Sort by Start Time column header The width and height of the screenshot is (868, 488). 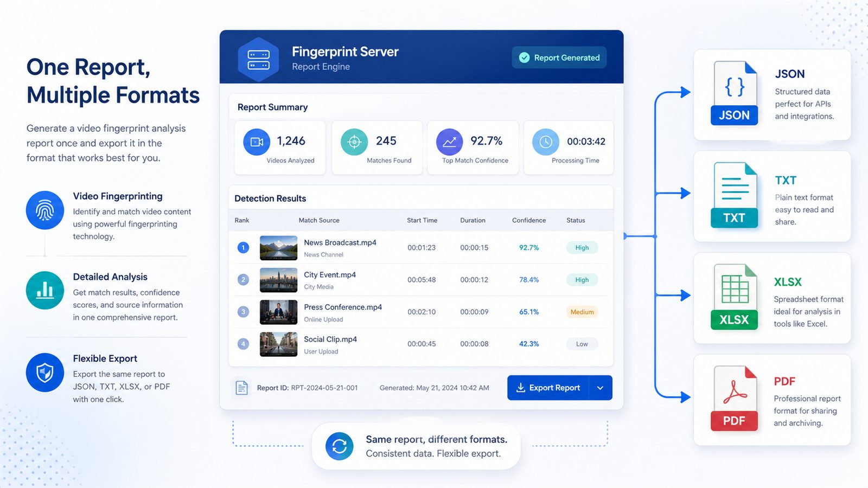422,220
